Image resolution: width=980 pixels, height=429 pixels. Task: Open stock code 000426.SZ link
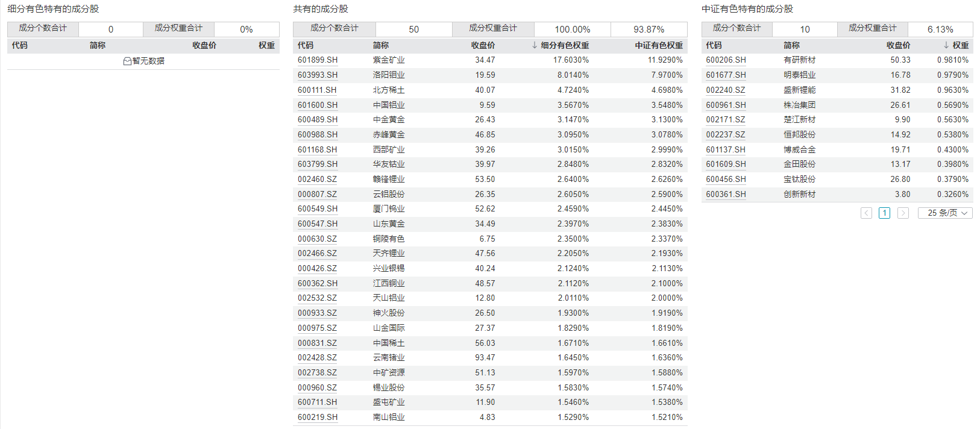(318, 268)
